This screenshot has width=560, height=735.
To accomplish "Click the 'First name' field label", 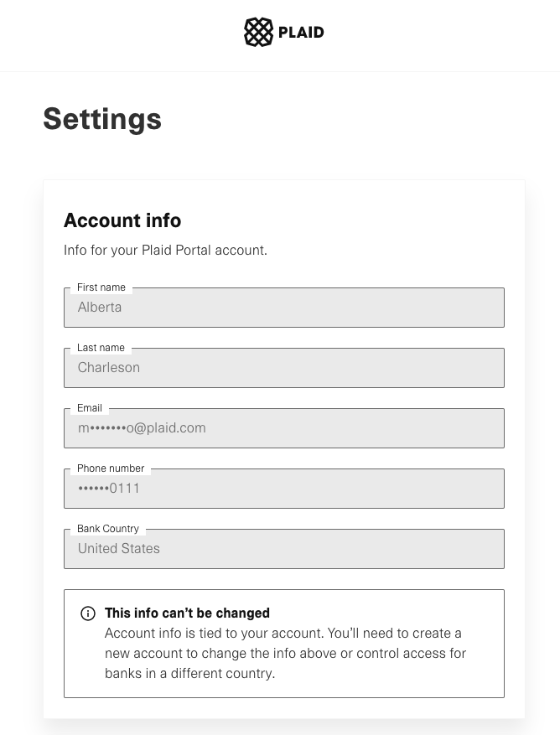I will (x=101, y=287).
